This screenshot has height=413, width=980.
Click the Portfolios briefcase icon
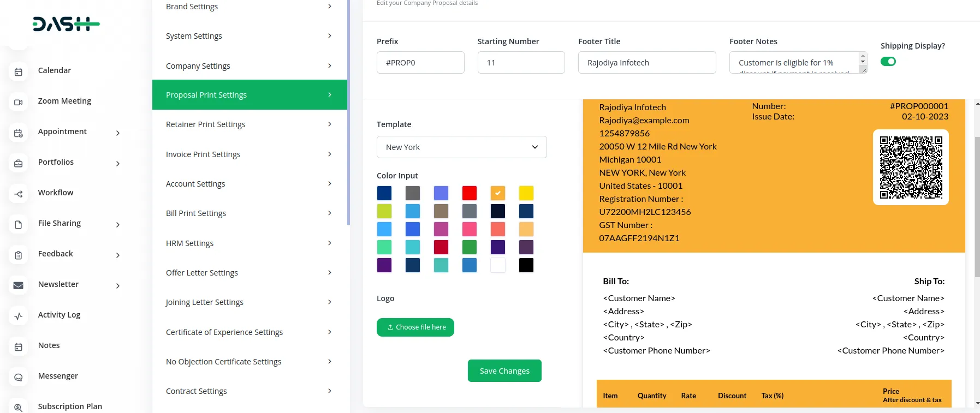tap(19, 163)
